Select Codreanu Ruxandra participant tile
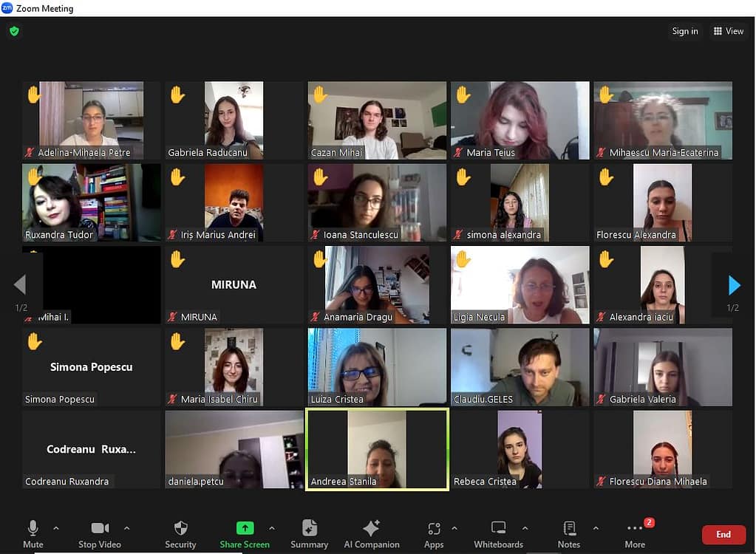Image resolution: width=756 pixels, height=554 pixels. pos(91,449)
